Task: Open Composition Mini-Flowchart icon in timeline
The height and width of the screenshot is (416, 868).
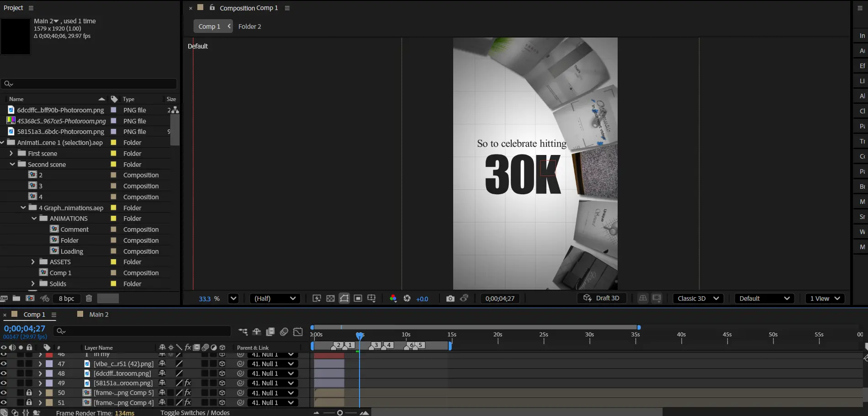Action: 243,332
